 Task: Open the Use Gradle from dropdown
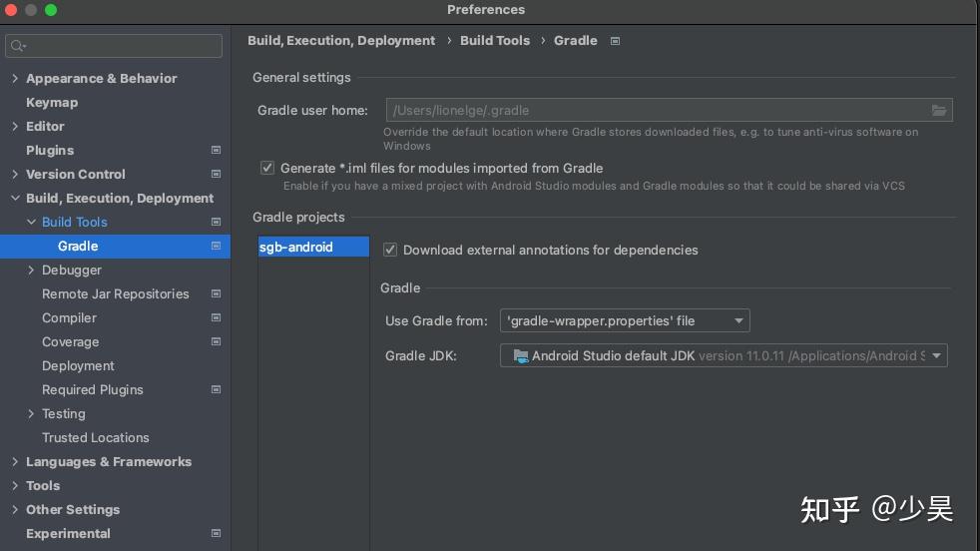pyautogui.click(x=625, y=320)
